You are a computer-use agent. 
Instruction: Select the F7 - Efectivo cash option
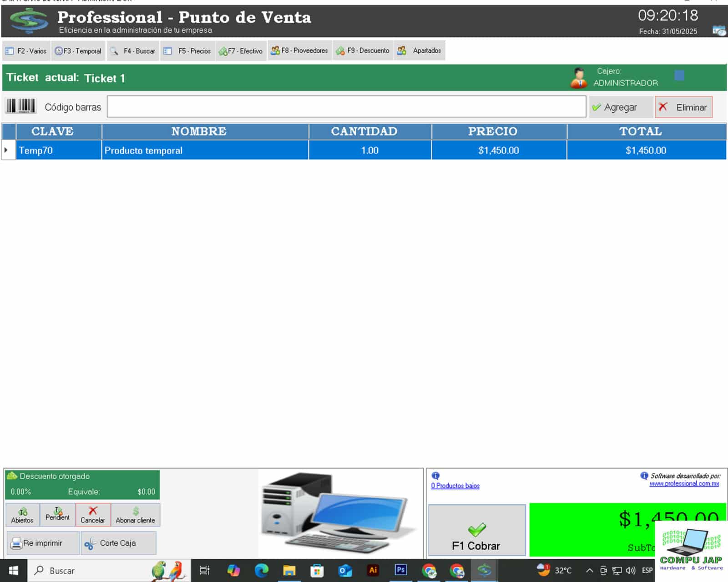(241, 51)
